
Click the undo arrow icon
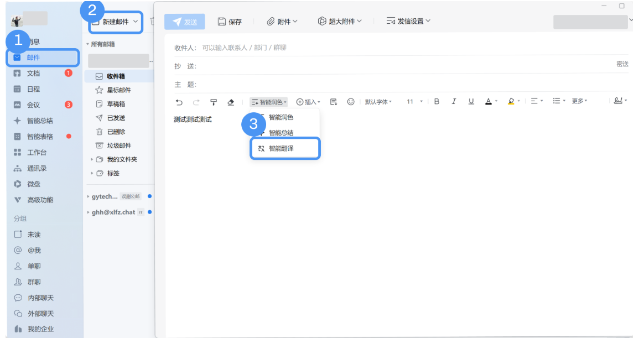tap(178, 101)
